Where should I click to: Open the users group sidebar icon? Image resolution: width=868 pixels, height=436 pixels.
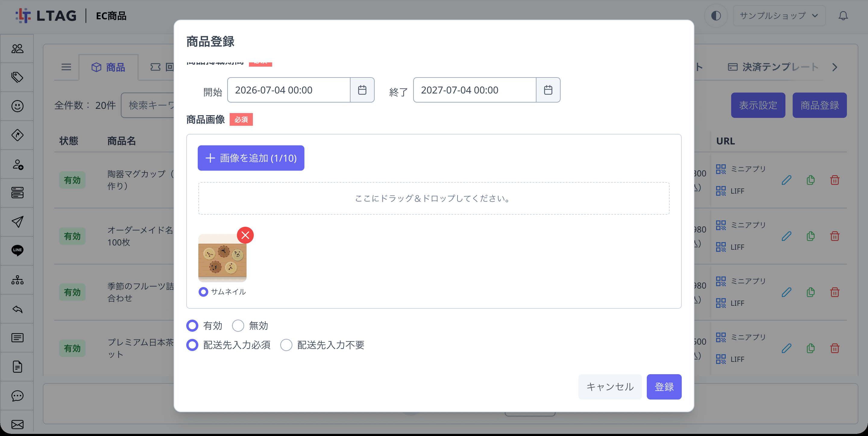[17, 49]
